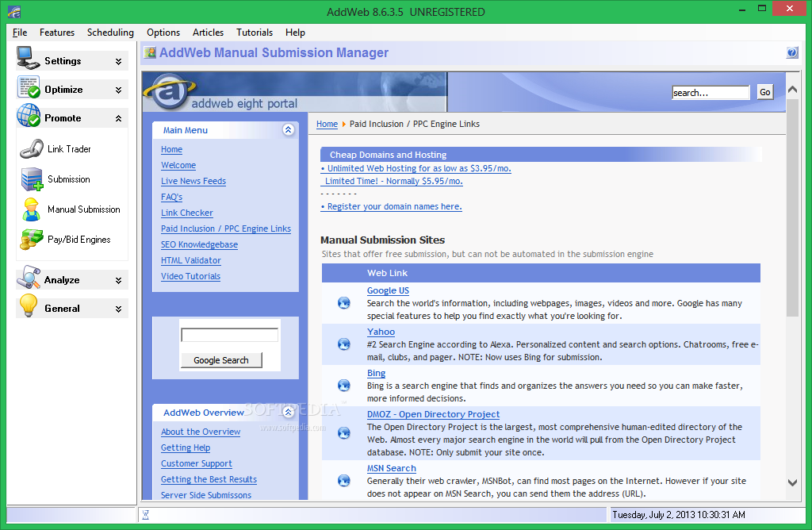Screen dimensions: 812x530
Task: Click the globe icon beside DMOZ
Action: point(344,433)
